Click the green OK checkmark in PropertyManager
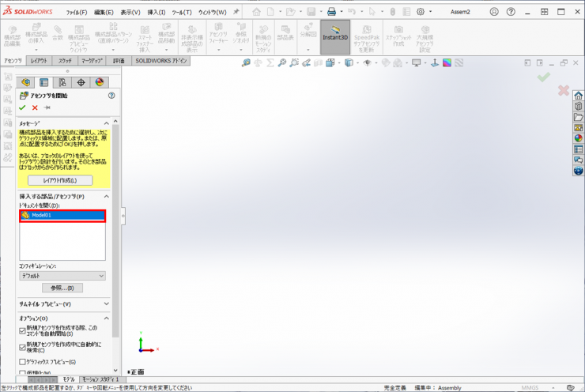 pyautogui.click(x=22, y=107)
